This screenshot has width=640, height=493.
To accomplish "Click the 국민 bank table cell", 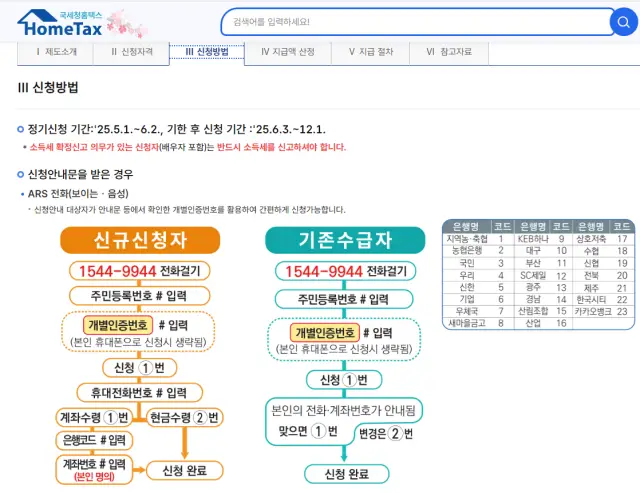I will click(467, 263).
